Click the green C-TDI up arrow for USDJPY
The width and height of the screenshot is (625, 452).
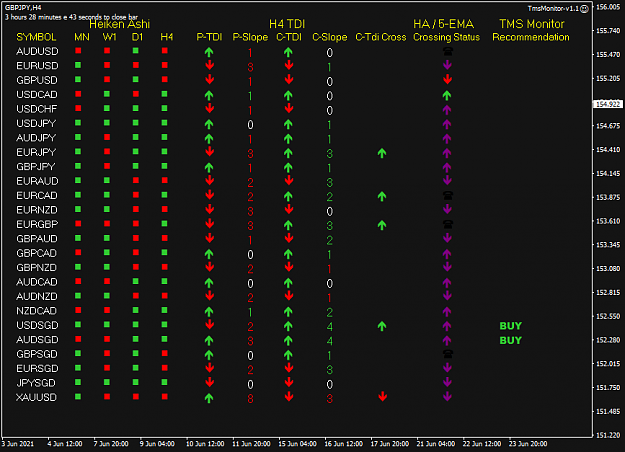[288, 124]
